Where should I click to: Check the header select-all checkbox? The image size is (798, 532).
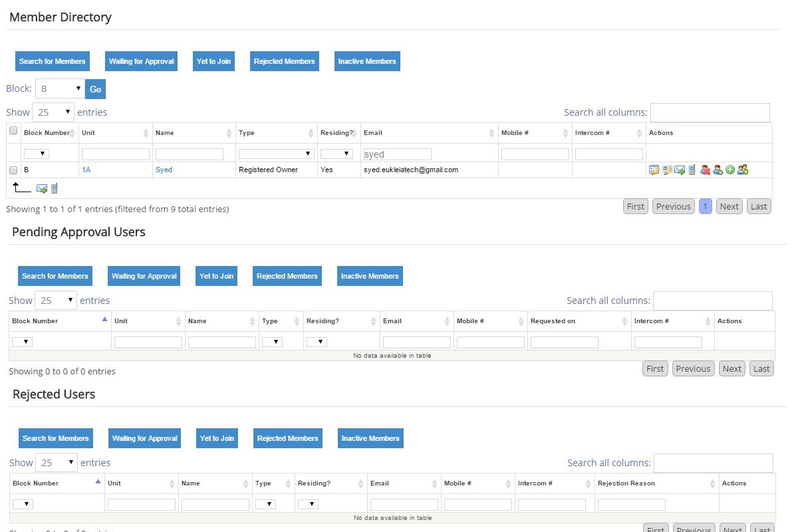pos(12,131)
